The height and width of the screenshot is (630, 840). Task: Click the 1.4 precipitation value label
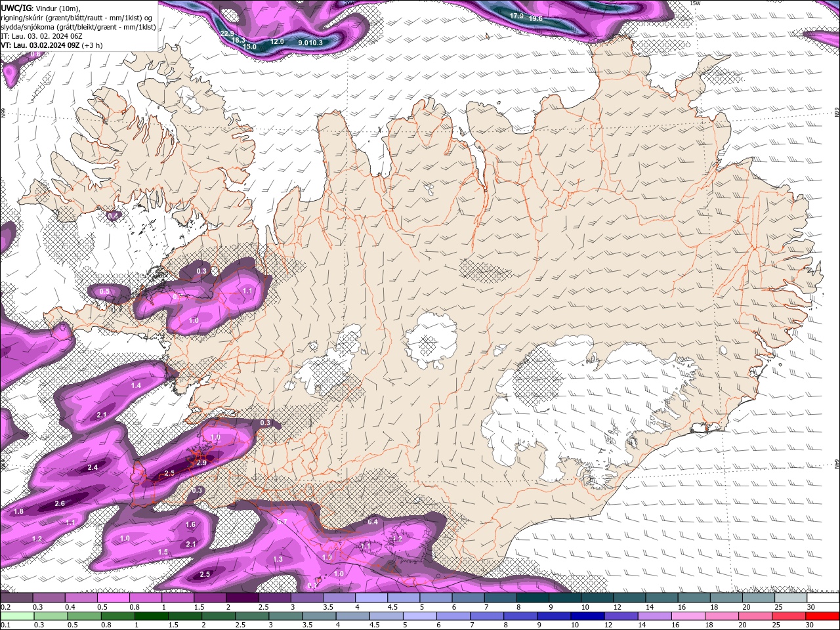coord(136,385)
